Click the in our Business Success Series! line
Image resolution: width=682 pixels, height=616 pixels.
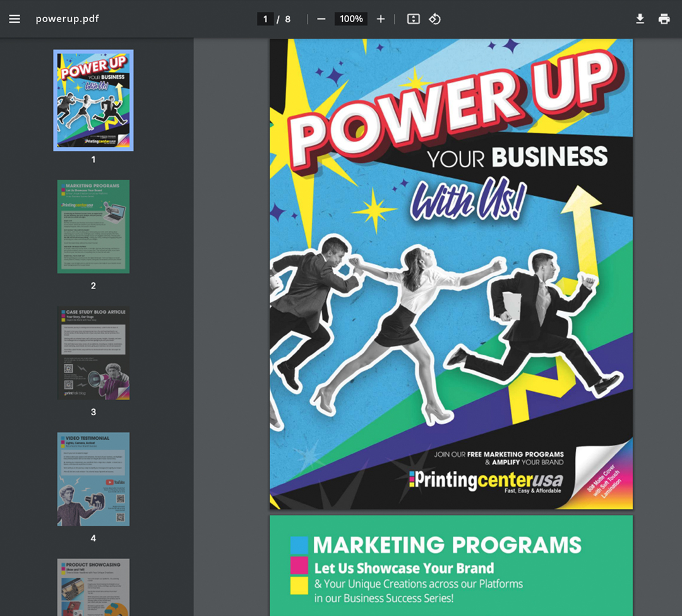coord(384,598)
